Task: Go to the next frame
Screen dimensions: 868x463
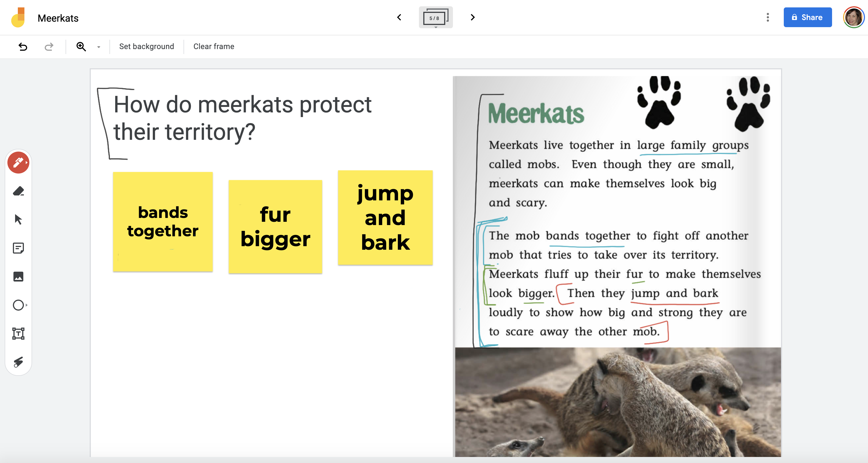Action: [x=472, y=18]
